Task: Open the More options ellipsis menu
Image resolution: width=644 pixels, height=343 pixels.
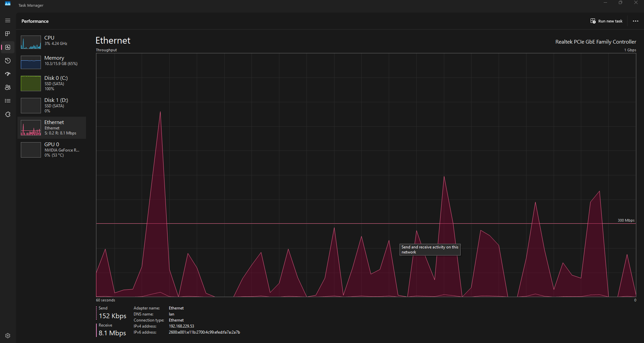Action: pyautogui.click(x=635, y=21)
